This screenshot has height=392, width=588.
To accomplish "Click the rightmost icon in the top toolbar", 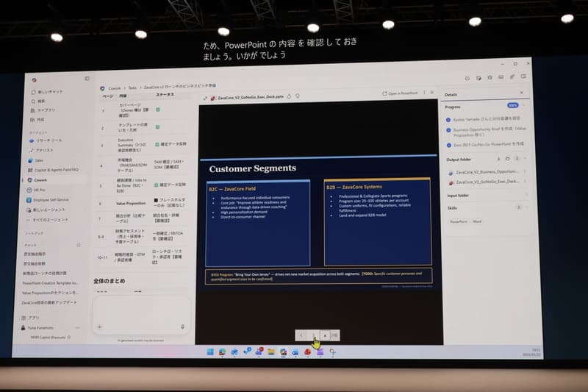I will 523,76.
